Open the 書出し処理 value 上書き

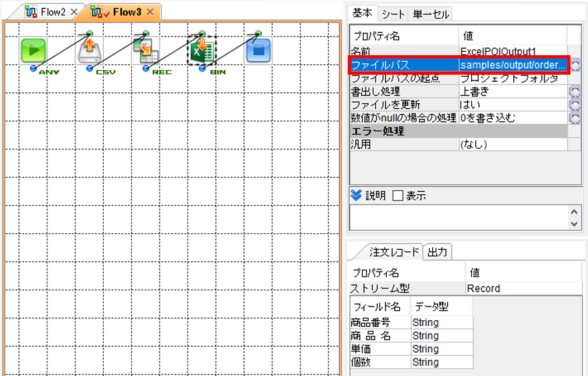(513, 91)
